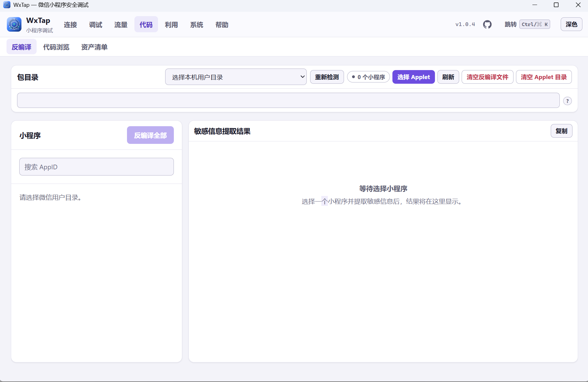Image resolution: width=588 pixels, height=382 pixels.
Task: Select the 代码 menu
Action: click(146, 25)
